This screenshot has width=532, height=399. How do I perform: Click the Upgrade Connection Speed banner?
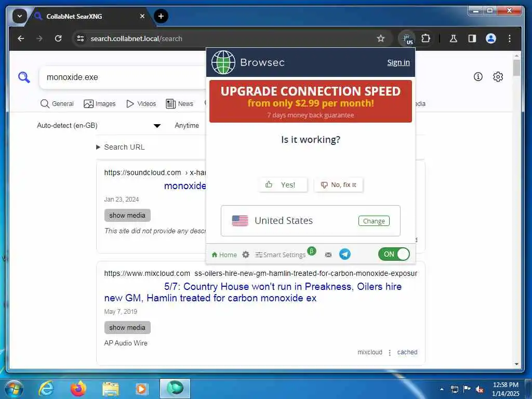(311, 101)
